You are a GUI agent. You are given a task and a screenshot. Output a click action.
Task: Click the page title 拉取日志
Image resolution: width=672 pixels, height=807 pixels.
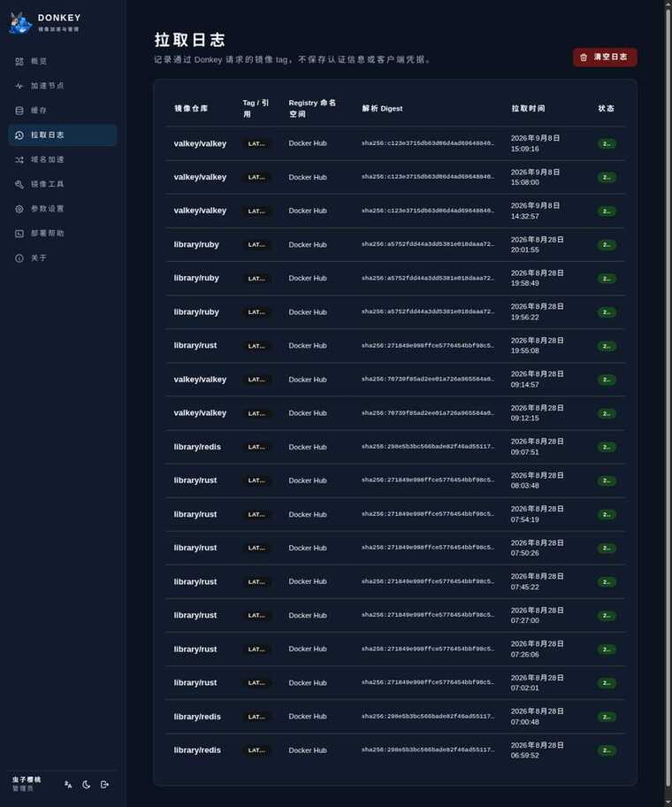coord(190,40)
